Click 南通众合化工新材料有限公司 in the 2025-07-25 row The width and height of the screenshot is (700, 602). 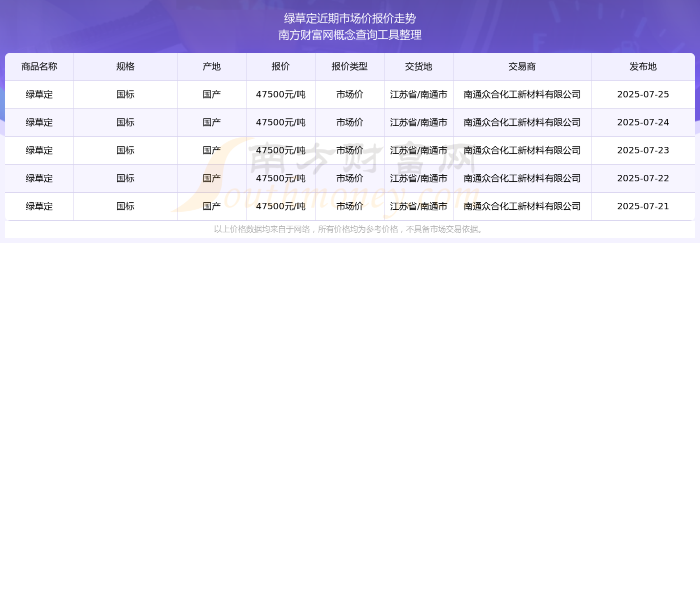(x=522, y=94)
